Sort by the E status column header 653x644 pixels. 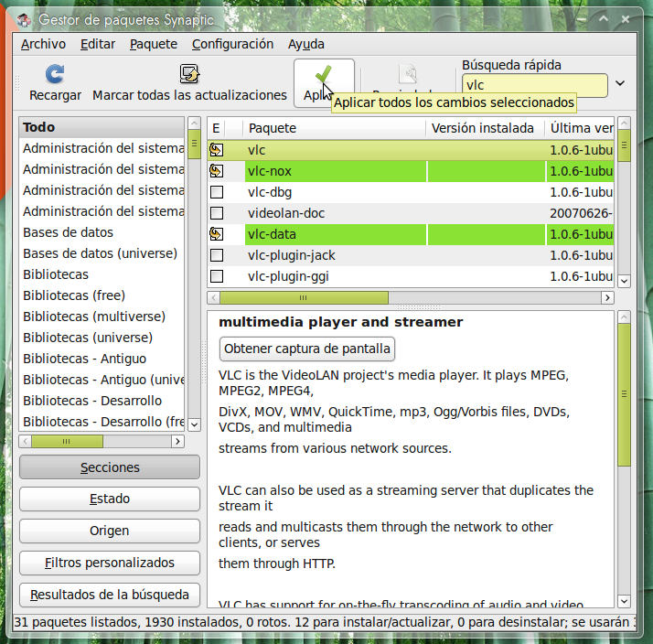pyautogui.click(x=216, y=128)
